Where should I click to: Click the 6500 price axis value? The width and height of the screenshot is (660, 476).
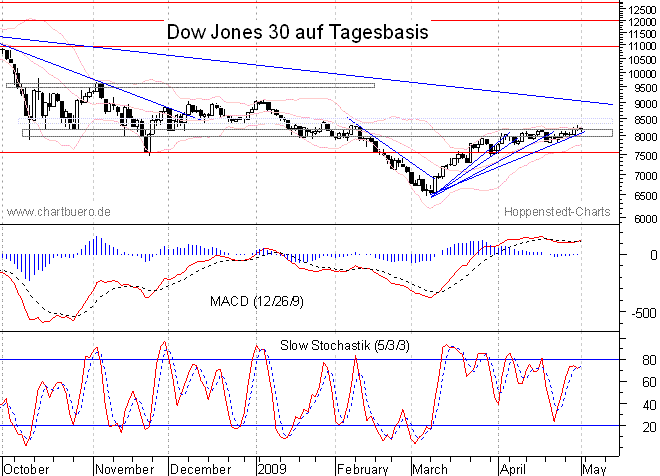click(645, 196)
